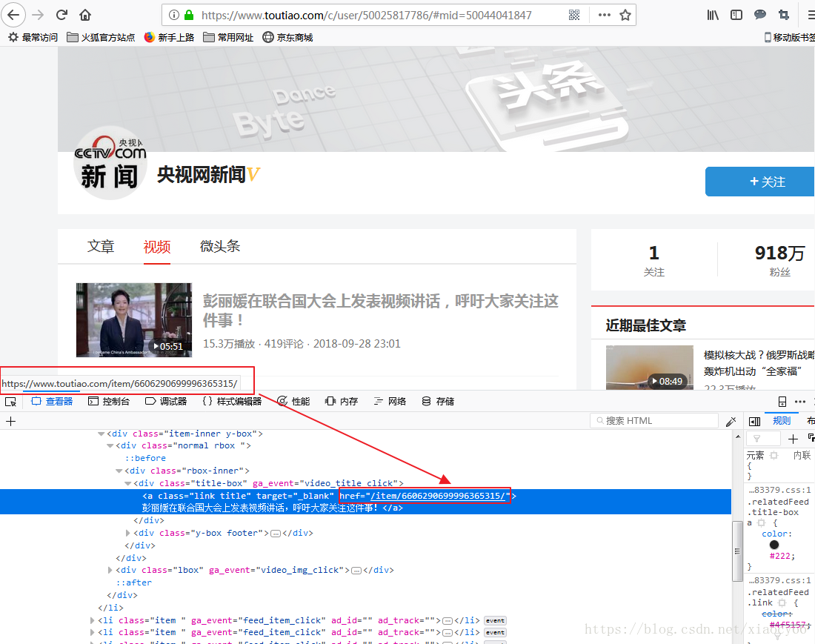Switch to the 文章 tab
Screen dimensions: 815x644
point(101,246)
